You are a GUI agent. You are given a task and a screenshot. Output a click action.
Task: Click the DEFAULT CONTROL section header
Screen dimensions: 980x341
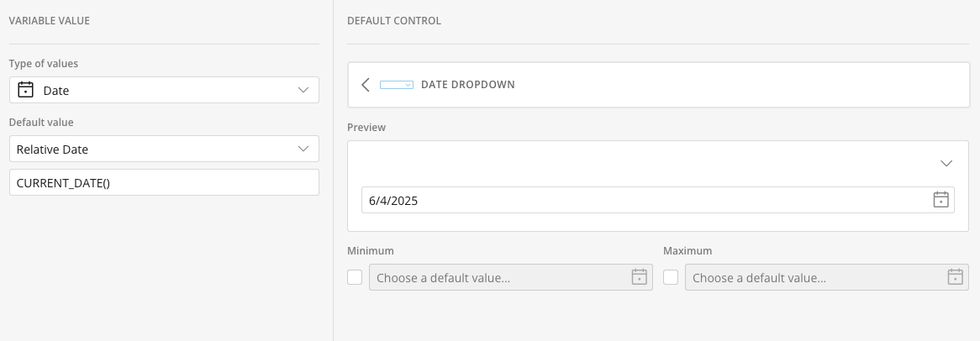(393, 21)
